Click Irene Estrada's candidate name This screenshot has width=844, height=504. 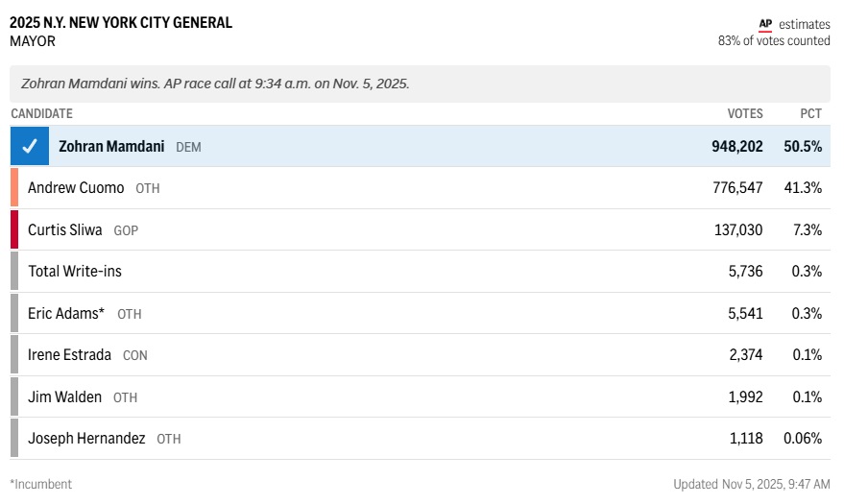[x=69, y=355]
